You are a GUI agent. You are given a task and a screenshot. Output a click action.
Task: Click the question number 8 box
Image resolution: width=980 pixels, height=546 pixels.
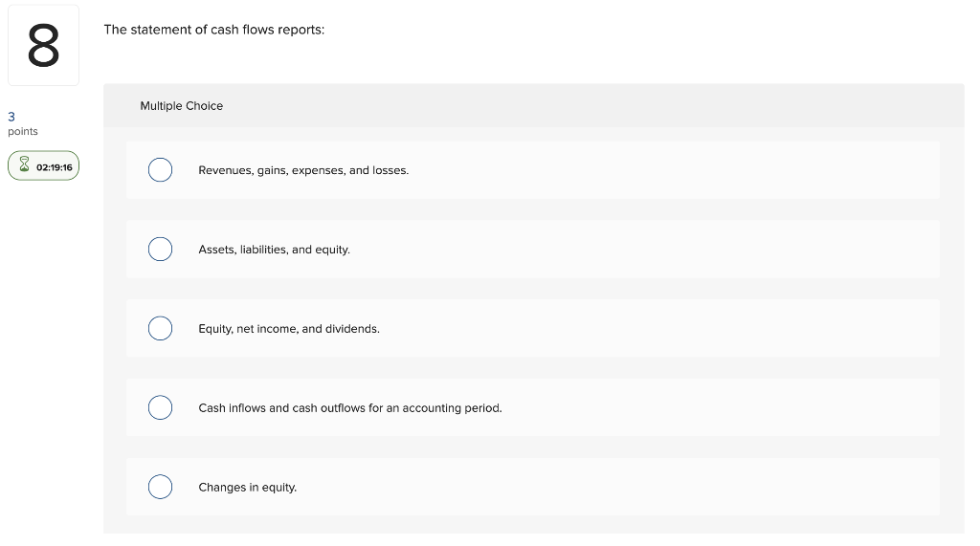point(43,45)
